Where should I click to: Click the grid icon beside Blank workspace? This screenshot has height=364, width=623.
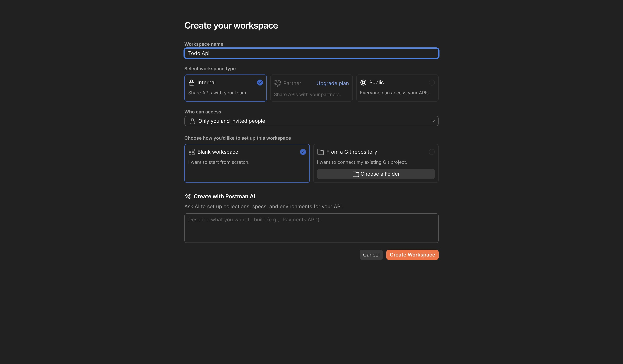click(x=191, y=152)
